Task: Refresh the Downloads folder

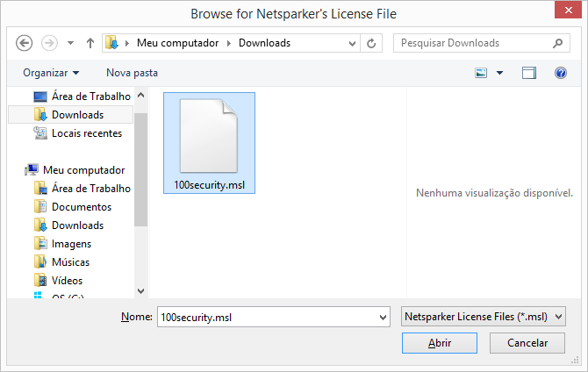Action: (371, 44)
